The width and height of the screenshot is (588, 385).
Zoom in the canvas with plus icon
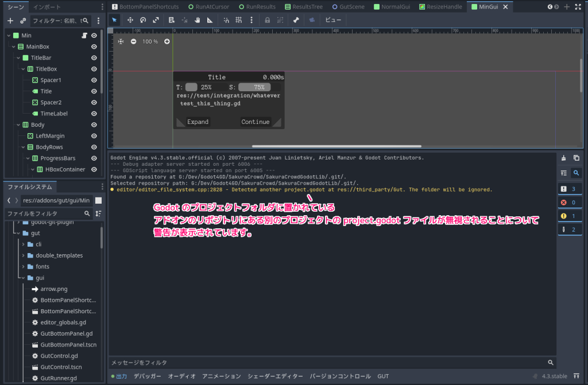point(167,41)
